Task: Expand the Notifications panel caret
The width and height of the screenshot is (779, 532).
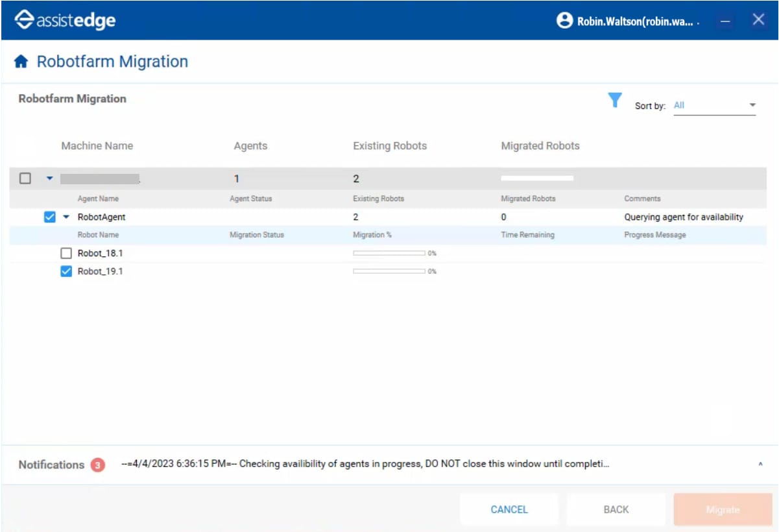Action: 760,465
